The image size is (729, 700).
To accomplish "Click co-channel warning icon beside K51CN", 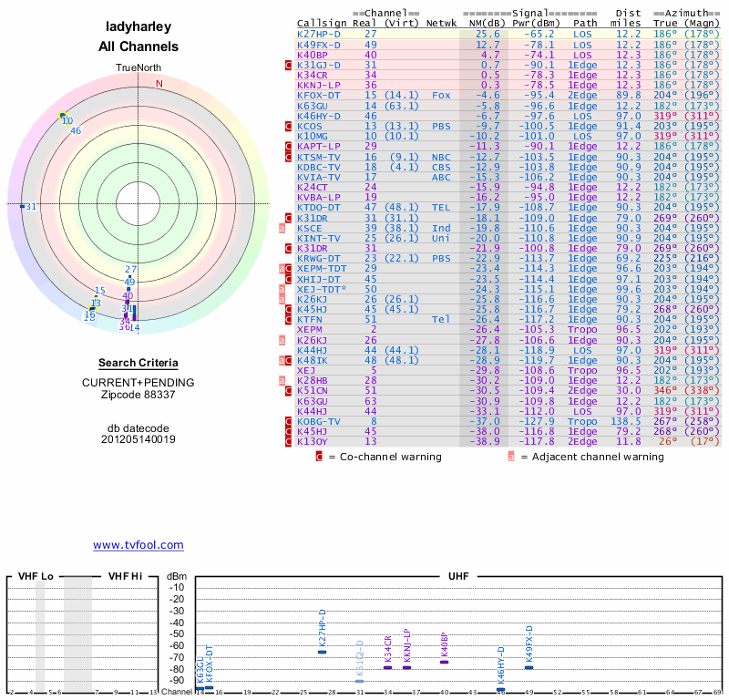I will click(289, 390).
